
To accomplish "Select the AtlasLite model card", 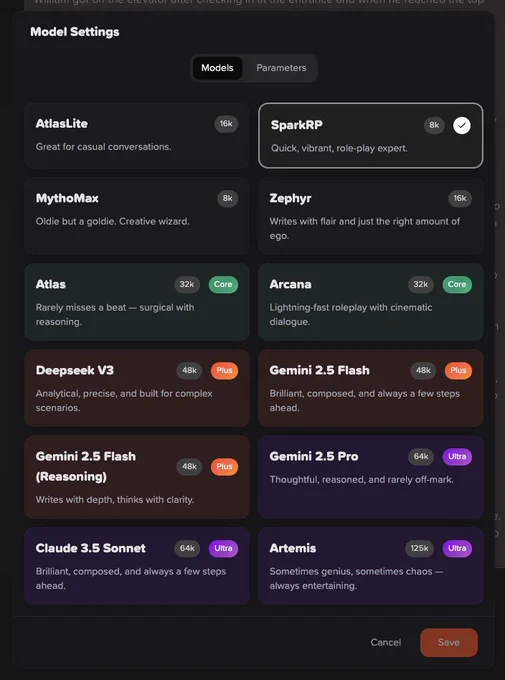I will 137,135.
